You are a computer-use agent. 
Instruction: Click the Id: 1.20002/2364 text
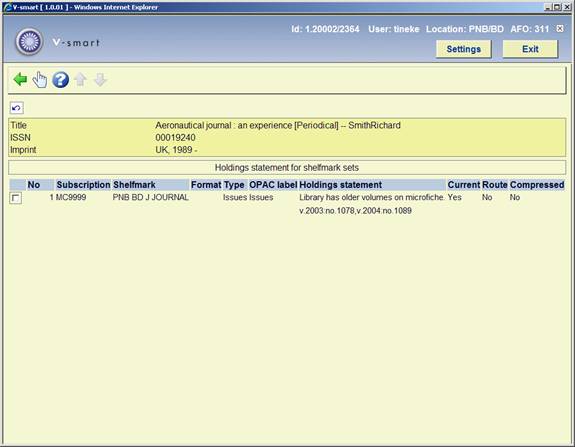pos(325,29)
